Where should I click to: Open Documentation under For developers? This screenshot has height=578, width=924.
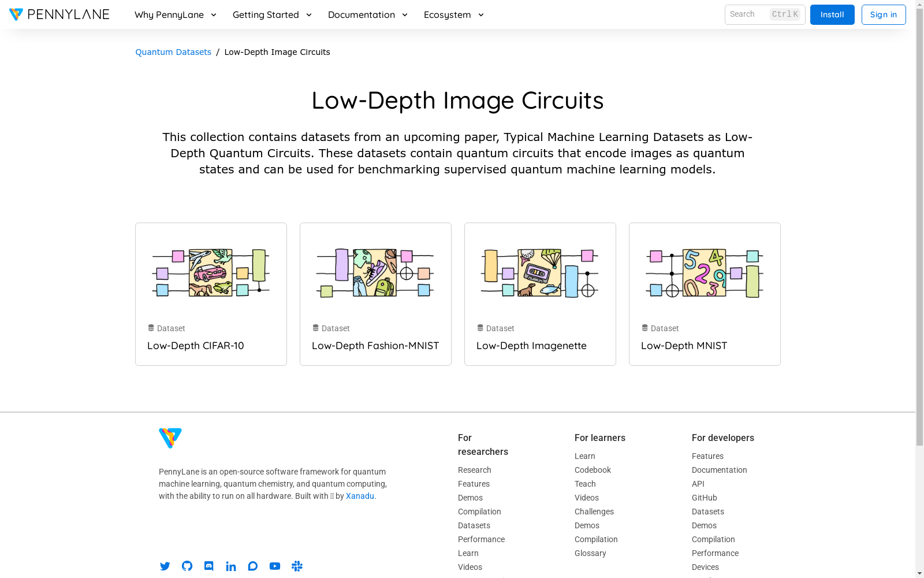720,470
